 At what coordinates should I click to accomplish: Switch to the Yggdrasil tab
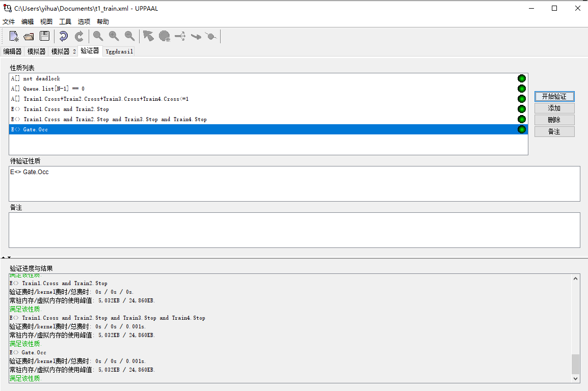click(119, 51)
